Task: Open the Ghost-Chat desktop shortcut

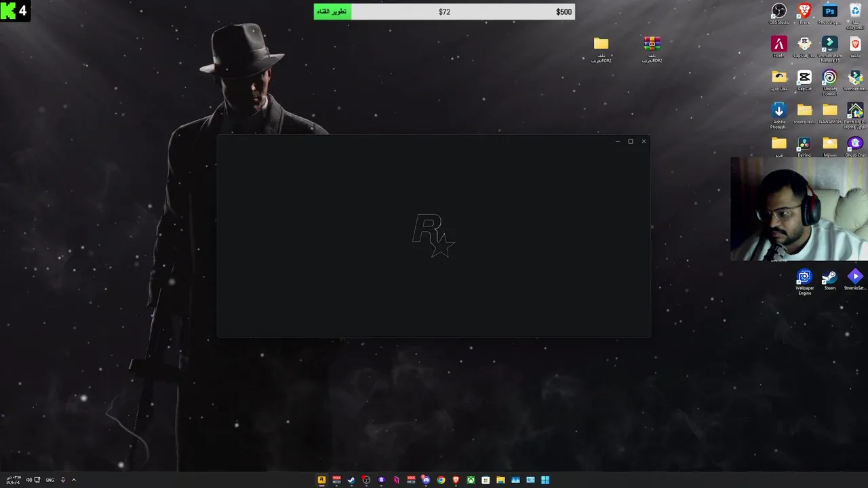Action: point(855,146)
